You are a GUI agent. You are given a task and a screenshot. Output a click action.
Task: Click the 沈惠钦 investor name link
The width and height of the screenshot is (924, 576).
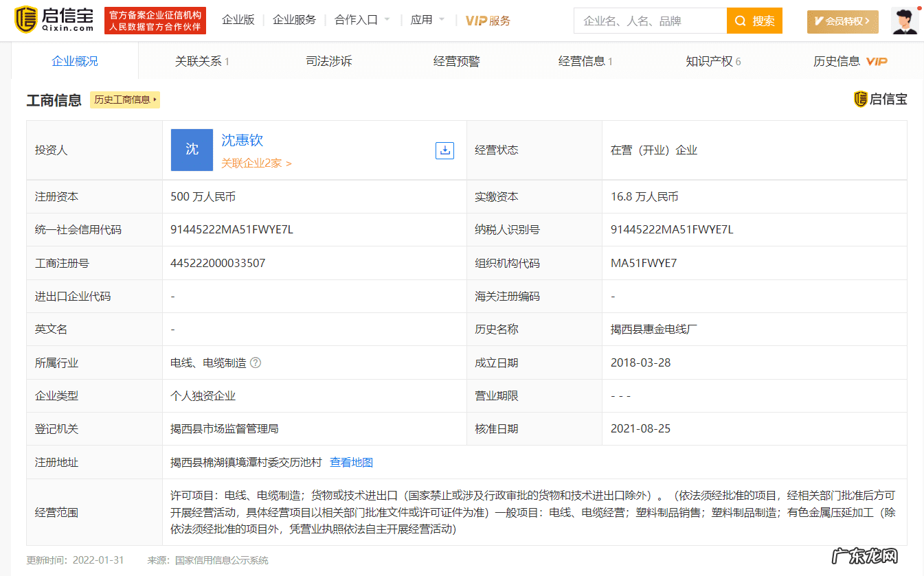(243, 139)
